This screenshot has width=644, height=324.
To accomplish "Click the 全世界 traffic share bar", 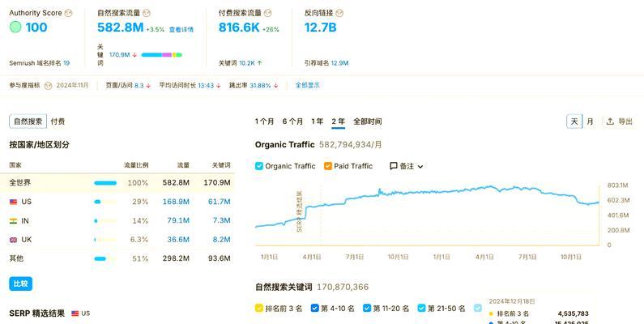I will pyautogui.click(x=105, y=183).
